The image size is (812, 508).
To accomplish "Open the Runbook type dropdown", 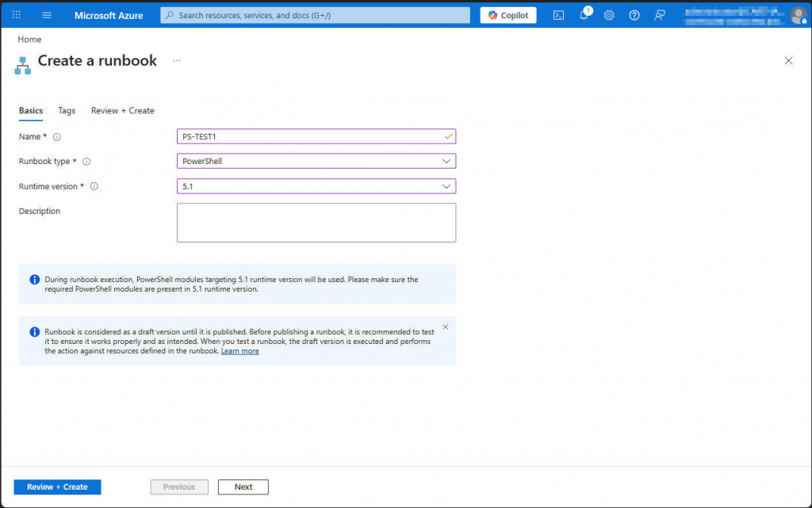I will 316,161.
